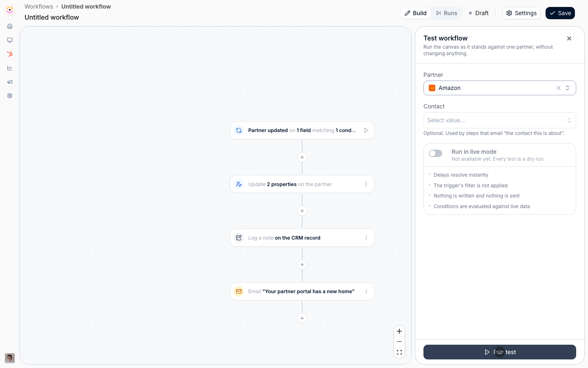Click the app logo at top left
Image resolution: width=588 pixels, height=368 pixels.
pos(10,10)
